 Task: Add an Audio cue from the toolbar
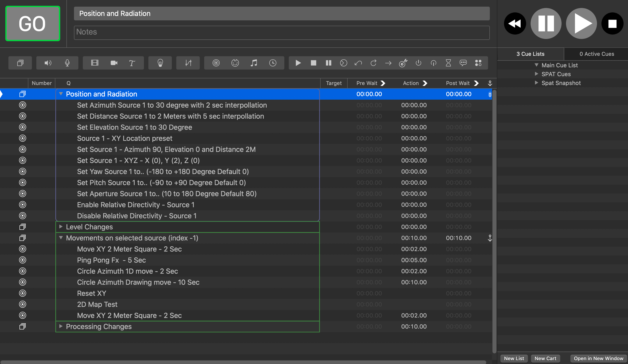[x=48, y=63]
